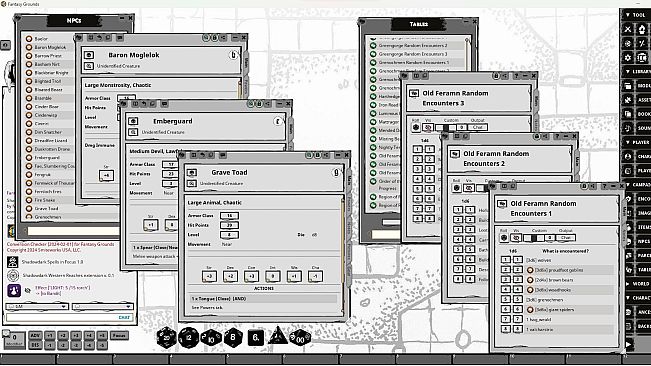Viewport: 651px width, 366px height.
Task: Roll the d4 die
Action: click(277, 337)
